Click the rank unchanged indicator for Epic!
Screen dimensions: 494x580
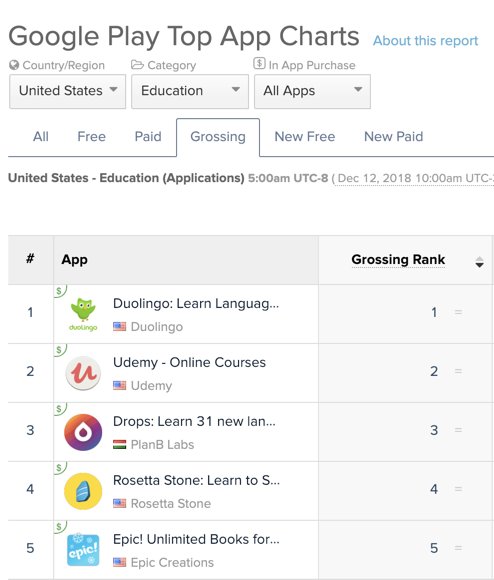458,548
